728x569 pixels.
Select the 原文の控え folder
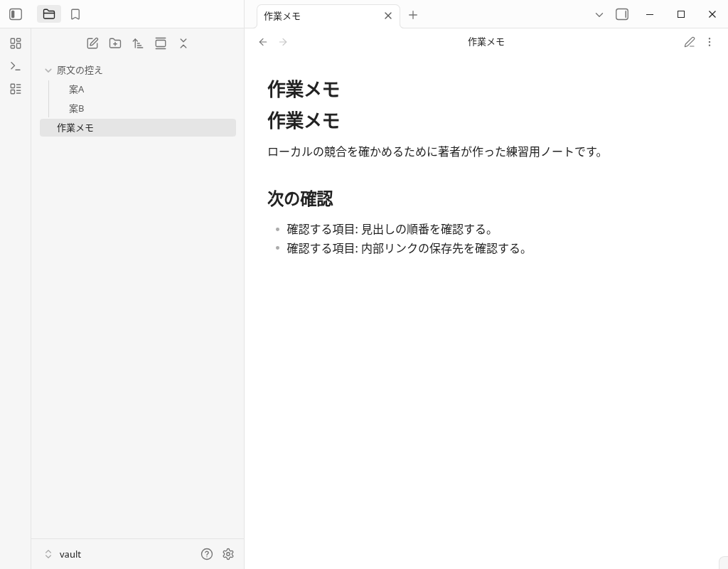tap(138, 70)
